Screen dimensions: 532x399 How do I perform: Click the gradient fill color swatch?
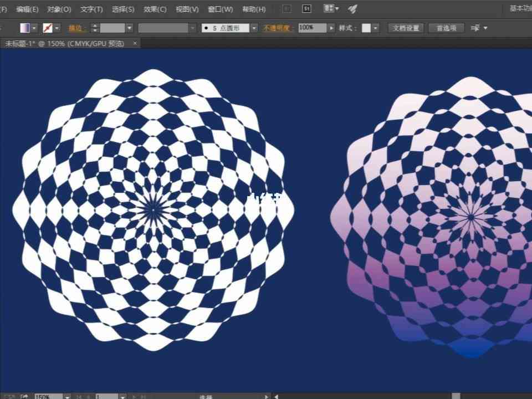point(25,28)
